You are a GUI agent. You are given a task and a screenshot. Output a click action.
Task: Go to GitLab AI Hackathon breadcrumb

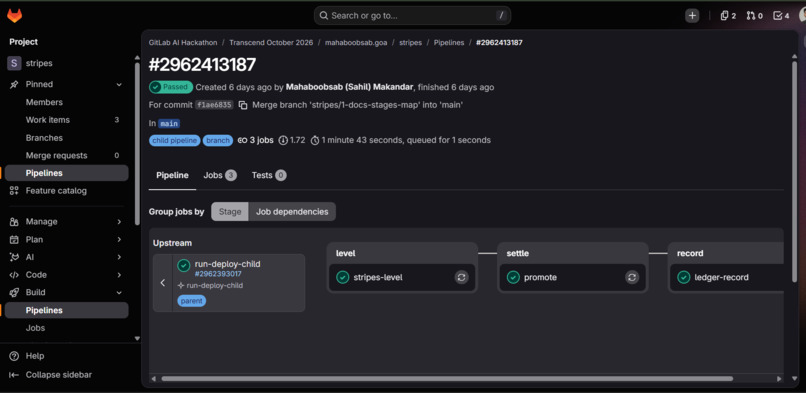[183, 43]
